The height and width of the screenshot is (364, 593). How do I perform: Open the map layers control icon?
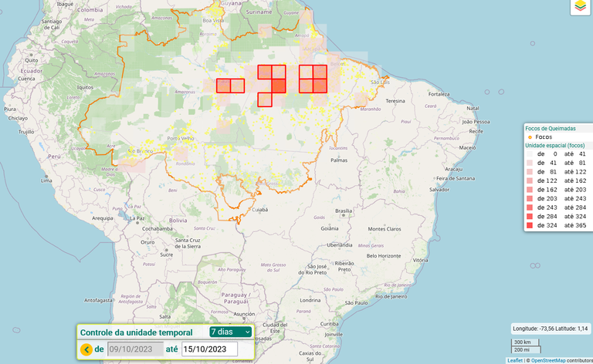point(579,7)
